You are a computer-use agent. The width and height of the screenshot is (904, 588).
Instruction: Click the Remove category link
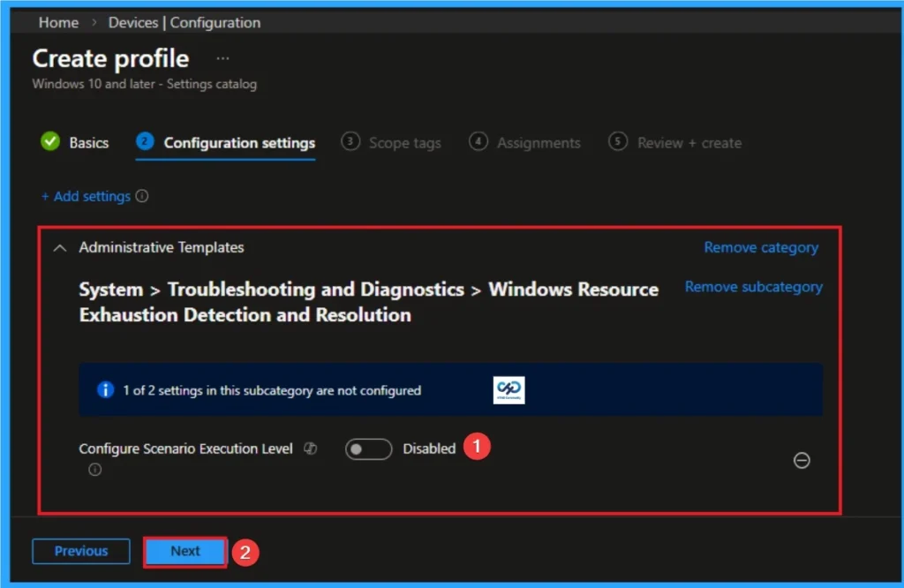click(x=761, y=247)
